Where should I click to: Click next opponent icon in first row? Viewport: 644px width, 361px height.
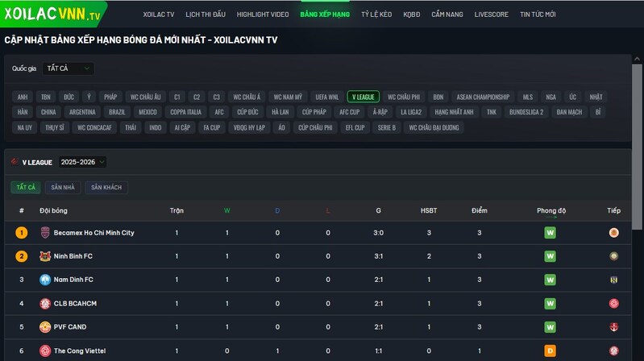[613, 233]
